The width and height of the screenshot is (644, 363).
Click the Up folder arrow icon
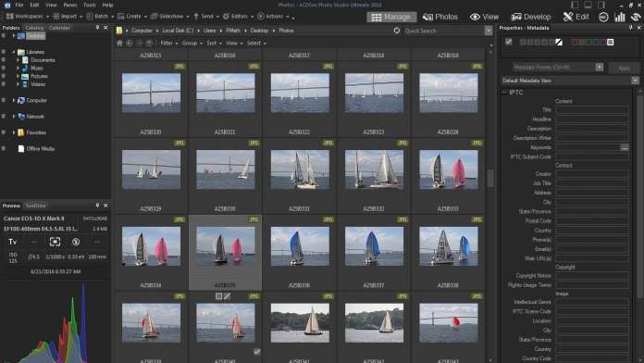point(149,43)
